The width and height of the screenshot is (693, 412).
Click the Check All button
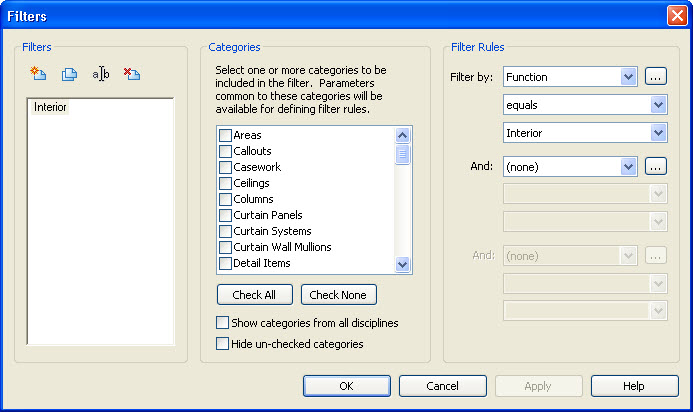(x=255, y=294)
